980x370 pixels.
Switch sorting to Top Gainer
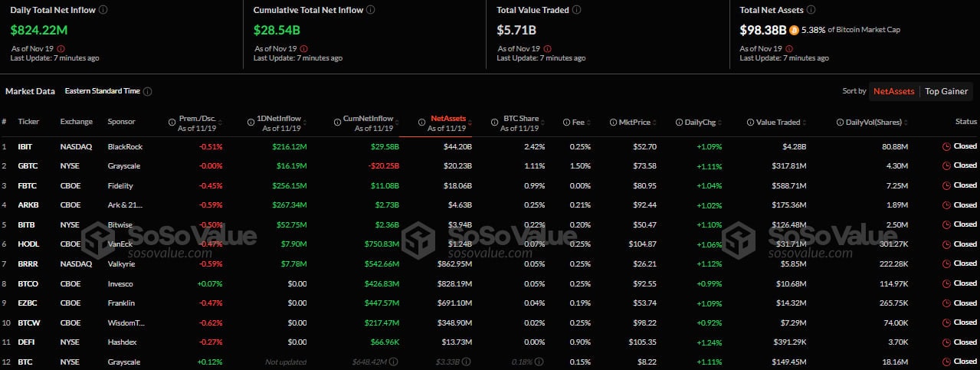946,91
